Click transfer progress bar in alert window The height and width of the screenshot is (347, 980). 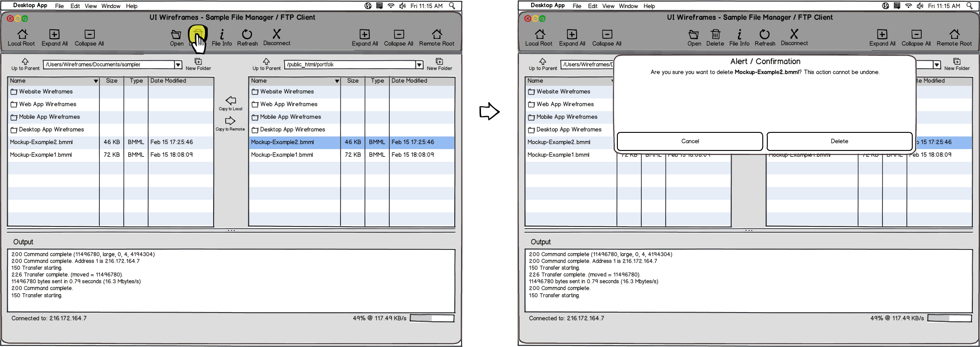949,318
